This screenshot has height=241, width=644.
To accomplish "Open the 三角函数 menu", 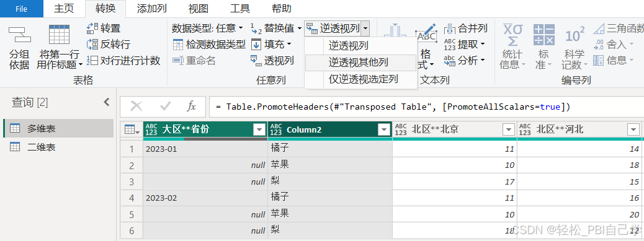I will click(x=619, y=28).
